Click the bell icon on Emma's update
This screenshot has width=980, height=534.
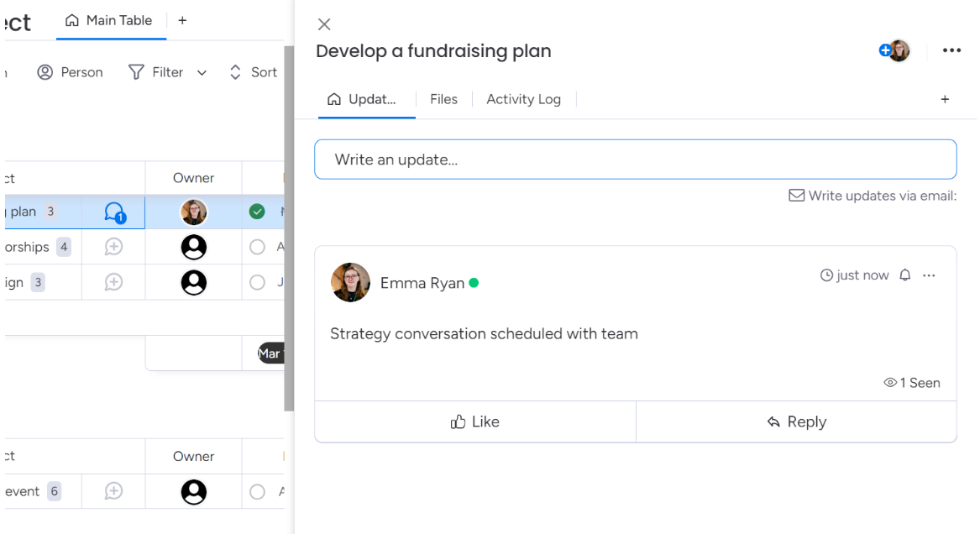point(905,275)
